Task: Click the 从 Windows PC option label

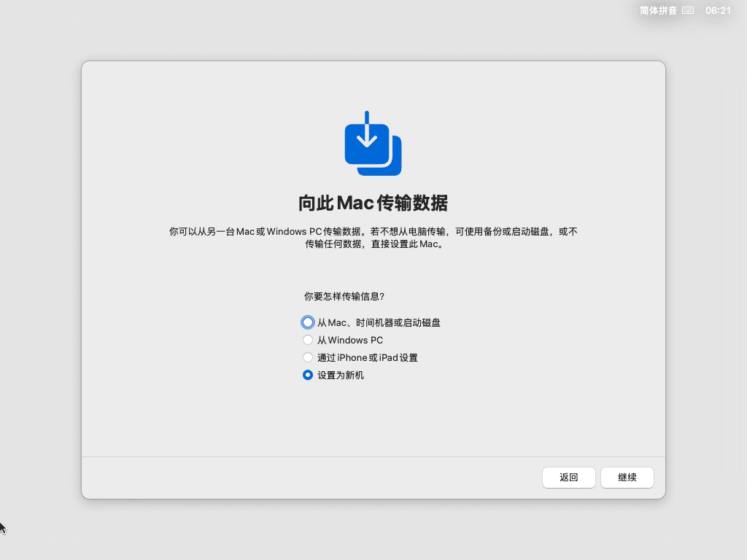Action: coord(349,340)
